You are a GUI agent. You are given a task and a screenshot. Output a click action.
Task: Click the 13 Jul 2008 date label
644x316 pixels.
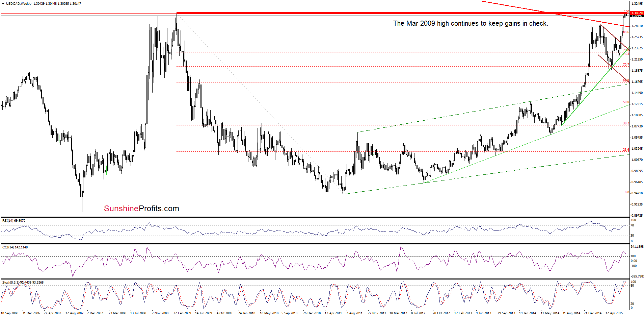[138, 313]
